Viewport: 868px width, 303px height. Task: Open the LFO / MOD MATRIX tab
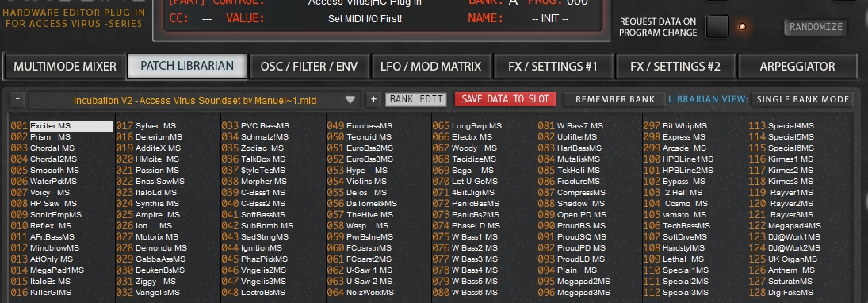tap(431, 67)
